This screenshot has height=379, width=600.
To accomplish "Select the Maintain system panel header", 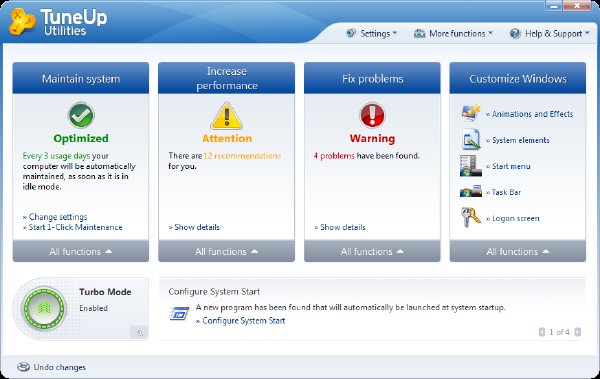I will click(81, 78).
